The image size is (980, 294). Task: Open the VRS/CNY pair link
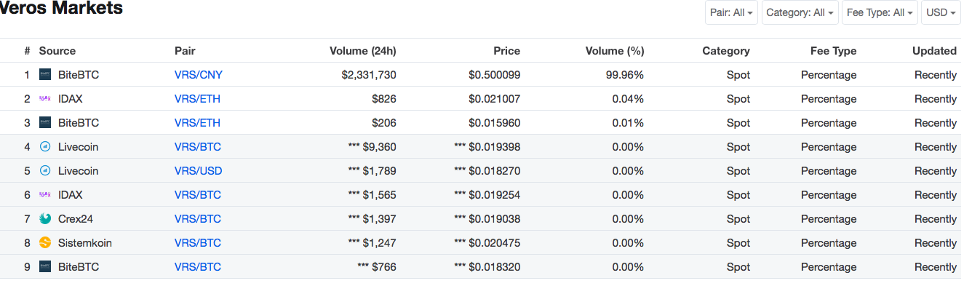(199, 75)
